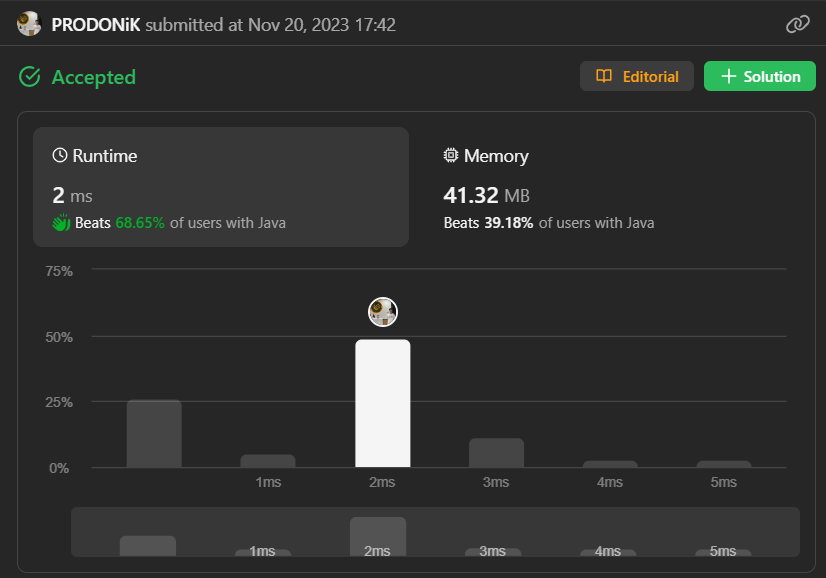Image resolution: width=826 pixels, height=578 pixels.
Task: Click the chip icon beside Memory
Action: pos(451,156)
